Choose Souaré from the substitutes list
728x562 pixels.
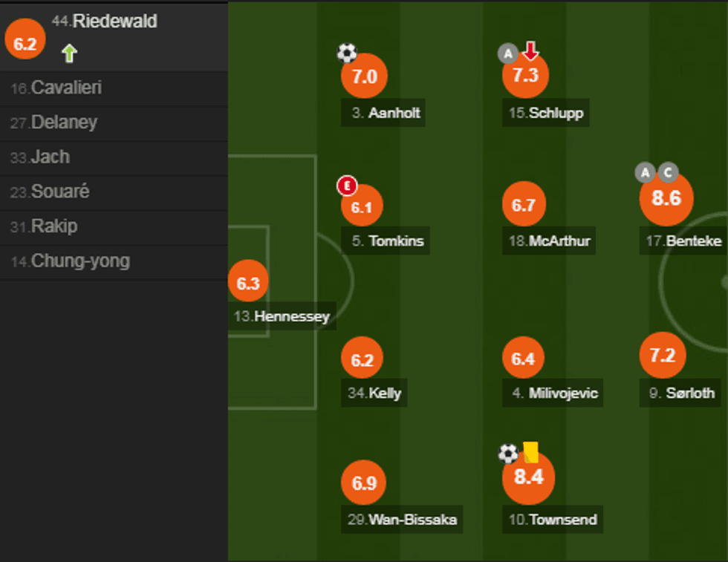coord(60,192)
